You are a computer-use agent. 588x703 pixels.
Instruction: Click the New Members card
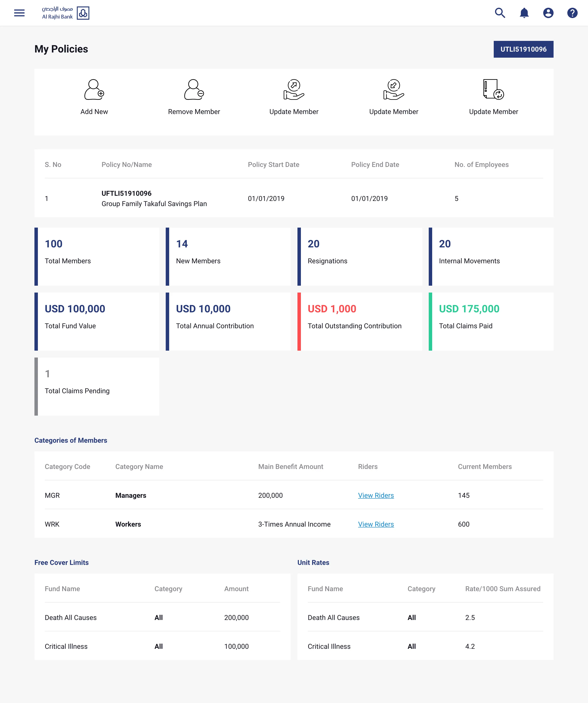(x=228, y=256)
